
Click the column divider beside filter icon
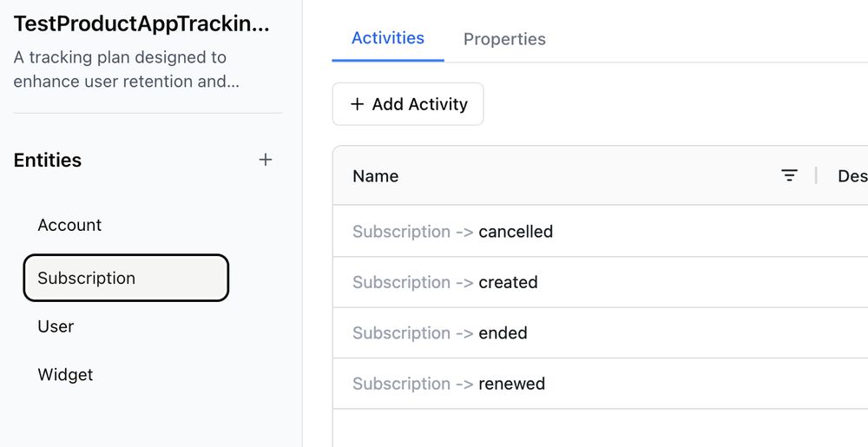[816, 176]
